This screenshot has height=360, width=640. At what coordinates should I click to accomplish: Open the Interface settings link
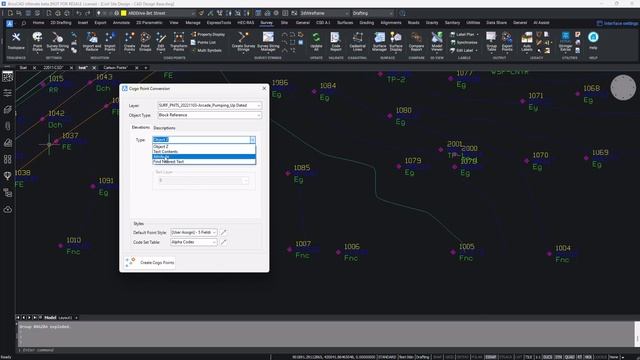click(x=618, y=23)
